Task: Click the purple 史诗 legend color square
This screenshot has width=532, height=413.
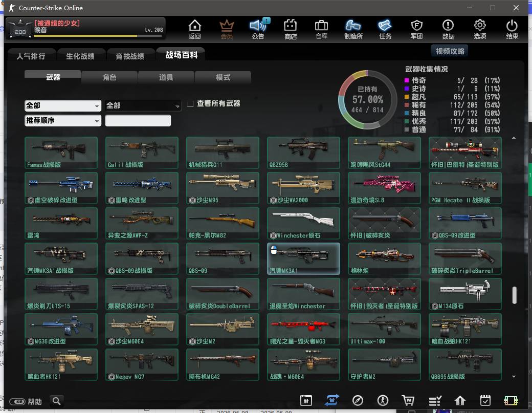Action: pyautogui.click(x=407, y=89)
